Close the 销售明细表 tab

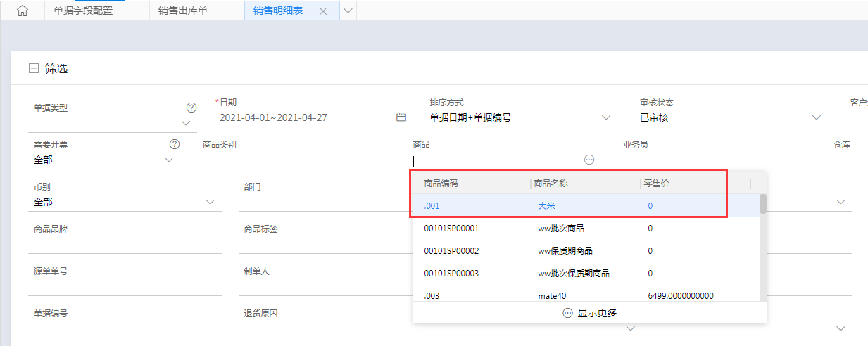pyautogui.click(x=323, y=11)
